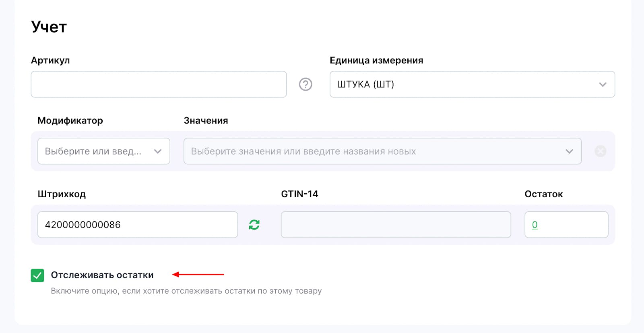Click into the Штрихкод field with 4200000000086

138,225
